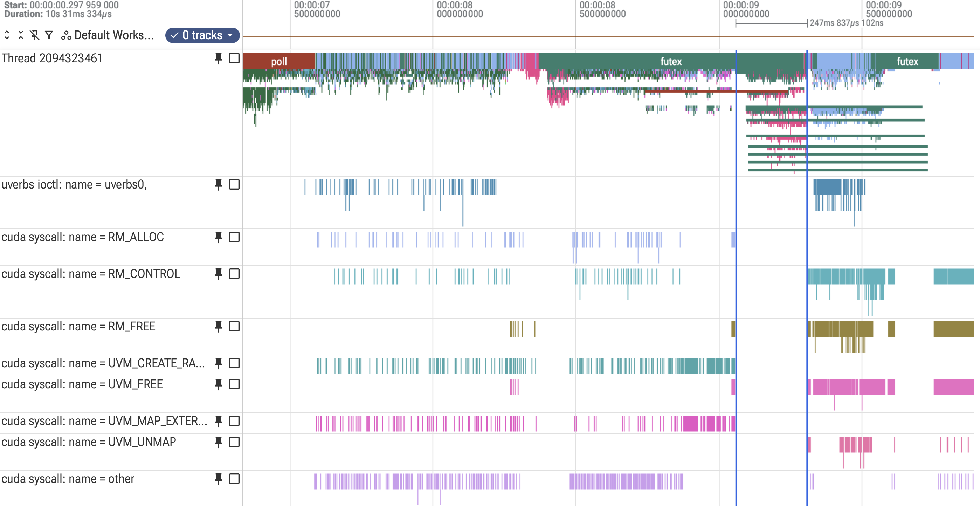The image size is (980, 506).
Task: Pin the Thread 2094323461 track
Action: coord(218,58)
